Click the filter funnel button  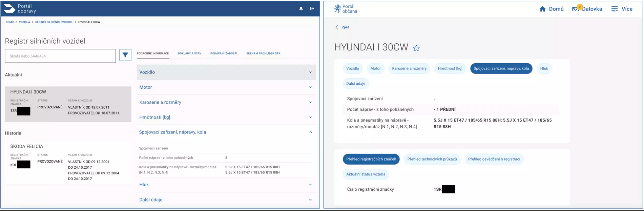pos(125,55)
